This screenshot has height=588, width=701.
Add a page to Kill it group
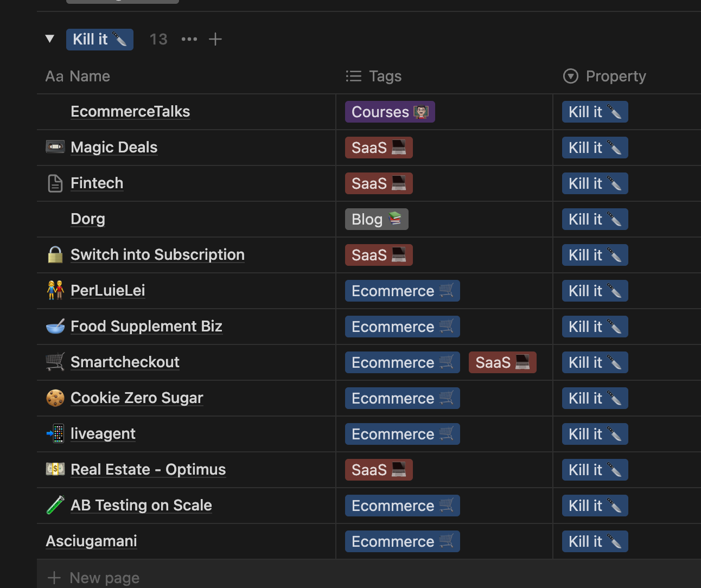[x=215, y=39]
